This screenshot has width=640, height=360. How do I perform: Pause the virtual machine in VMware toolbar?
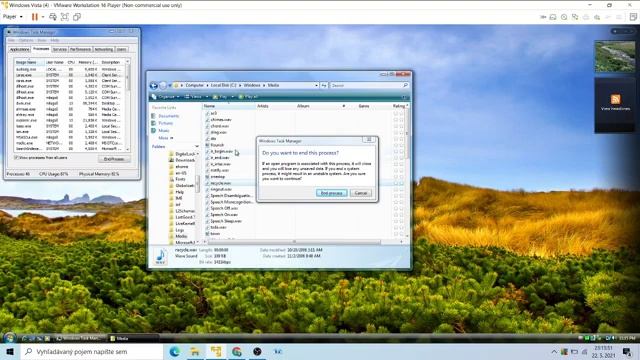pyautogui.click(x=35, y=17)
